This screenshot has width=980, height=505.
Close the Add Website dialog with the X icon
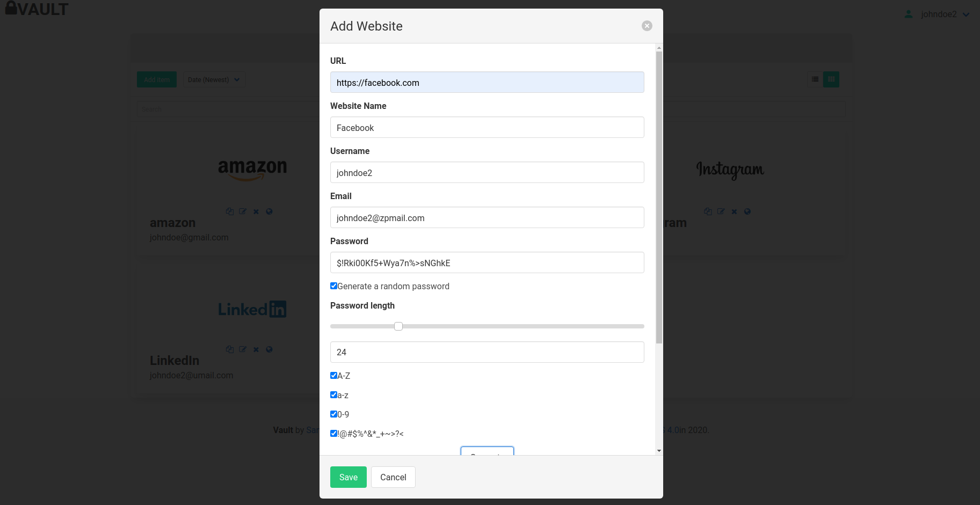point(647,26)
